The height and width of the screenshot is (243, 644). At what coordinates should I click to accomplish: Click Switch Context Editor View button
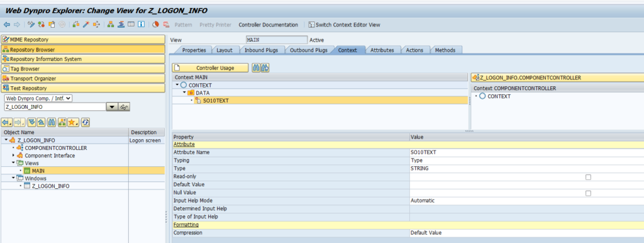344,25
